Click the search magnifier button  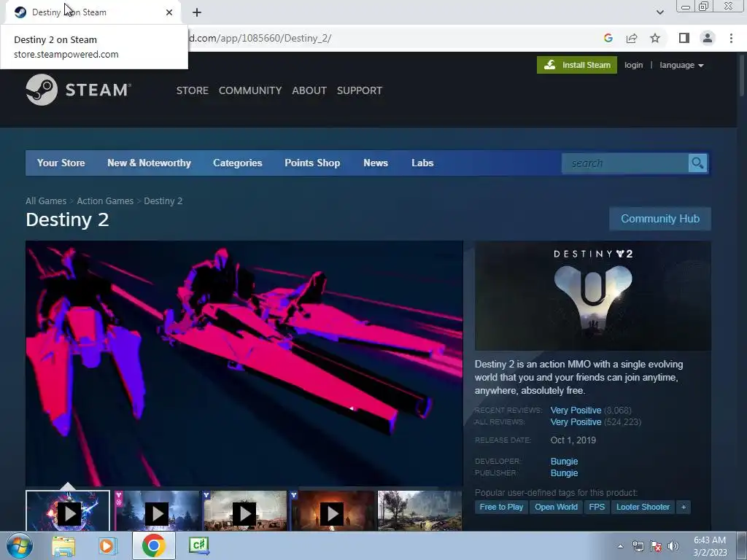697,163
